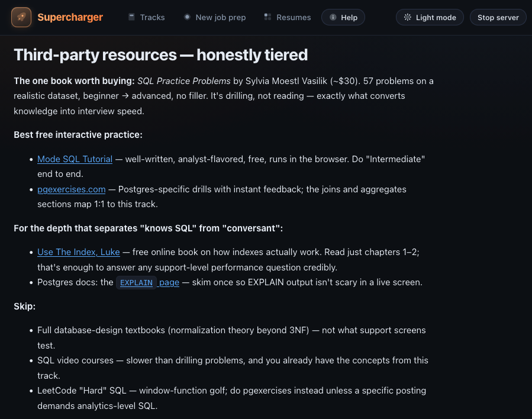
Task: Click the 'knowledge into interview speed.' line
Action: point(79,111)
